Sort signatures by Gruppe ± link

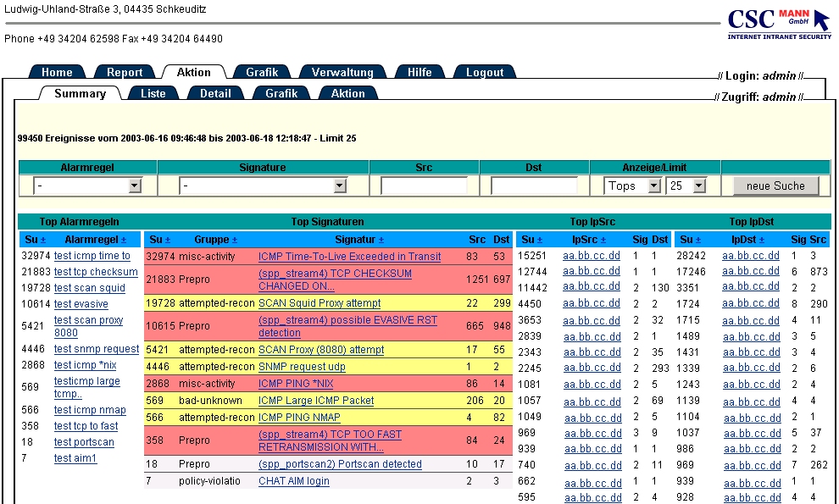(235, 241)
